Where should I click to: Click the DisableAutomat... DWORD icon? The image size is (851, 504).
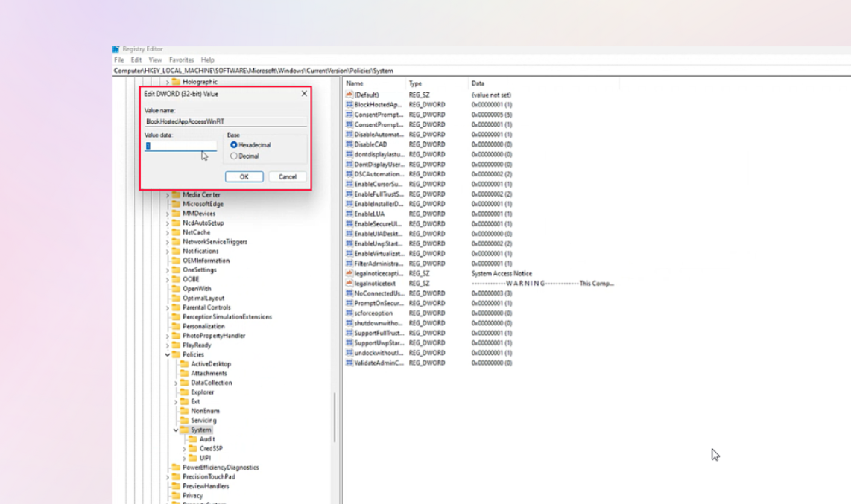pos(349,135)
